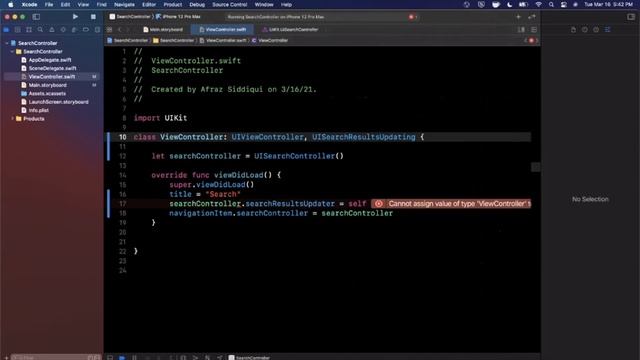Click the Run (play) button in the toolbar
This screenshot has height=360, width=640.
pyautogui.click(x=75, y=17)
